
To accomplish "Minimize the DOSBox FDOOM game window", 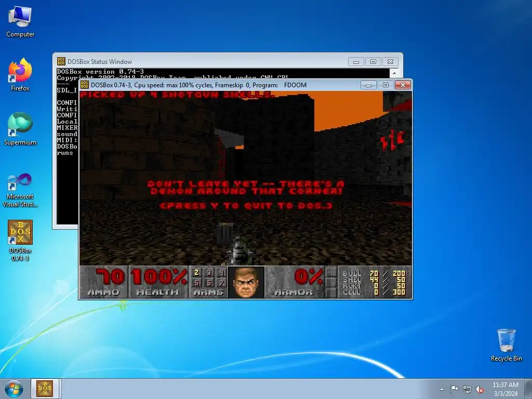I will 368,85.
